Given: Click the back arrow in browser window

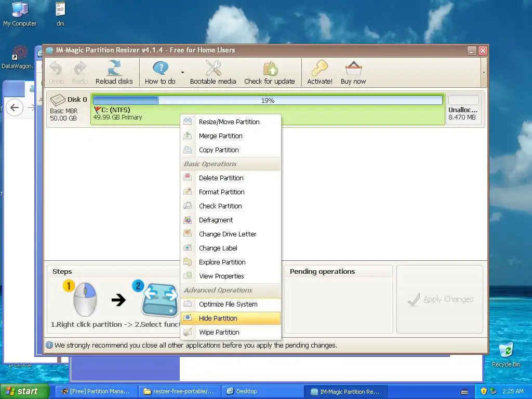Looking at the screenshot, I should coord(15,108).
